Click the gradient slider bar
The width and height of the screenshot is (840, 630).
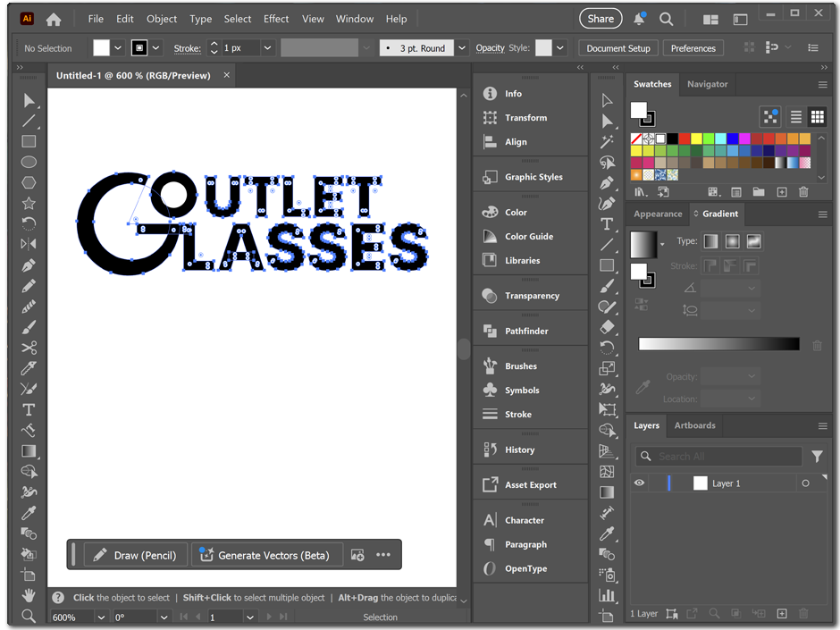tap(718, 344)
